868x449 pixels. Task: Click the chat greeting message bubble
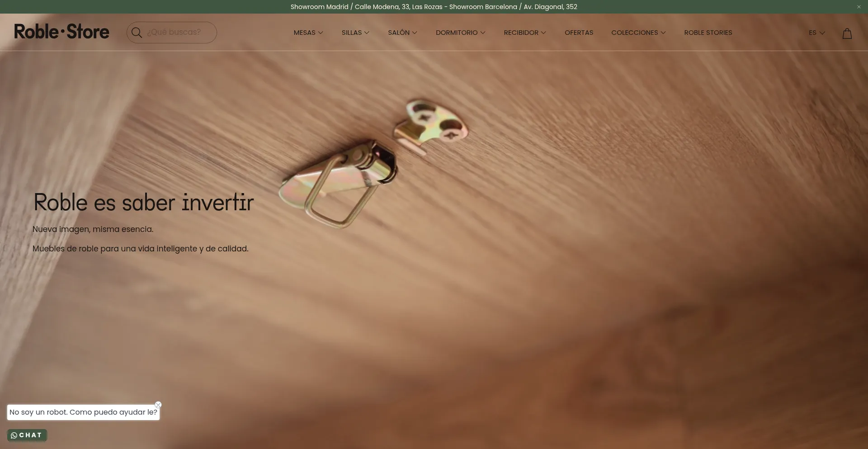83,412
